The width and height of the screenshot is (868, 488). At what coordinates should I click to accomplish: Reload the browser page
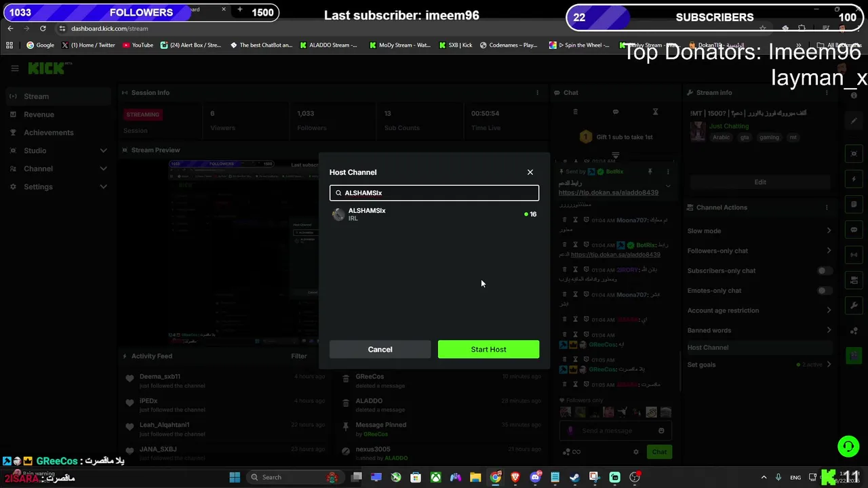pos(43,28)
